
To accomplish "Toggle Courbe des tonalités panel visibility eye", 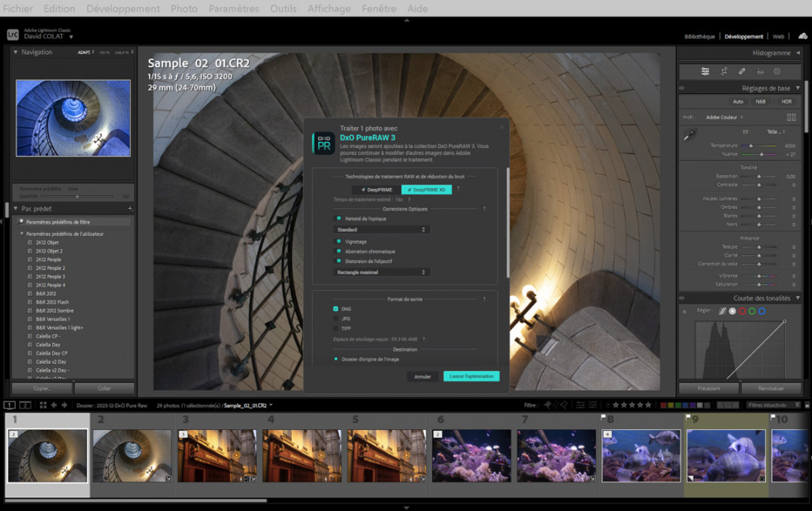I will coord(682,298).
